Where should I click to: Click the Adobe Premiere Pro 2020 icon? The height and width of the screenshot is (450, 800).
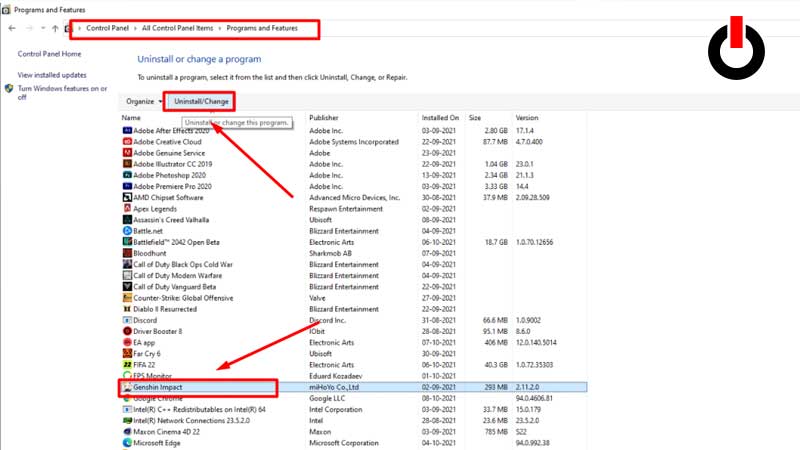point(127,186)
